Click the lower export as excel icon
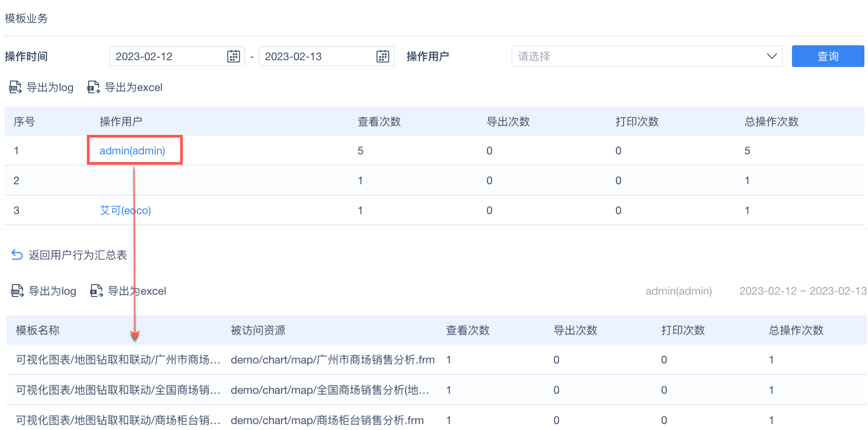This screenshot has width=868, height=430. pyautogui.click(x=96, y=291)
